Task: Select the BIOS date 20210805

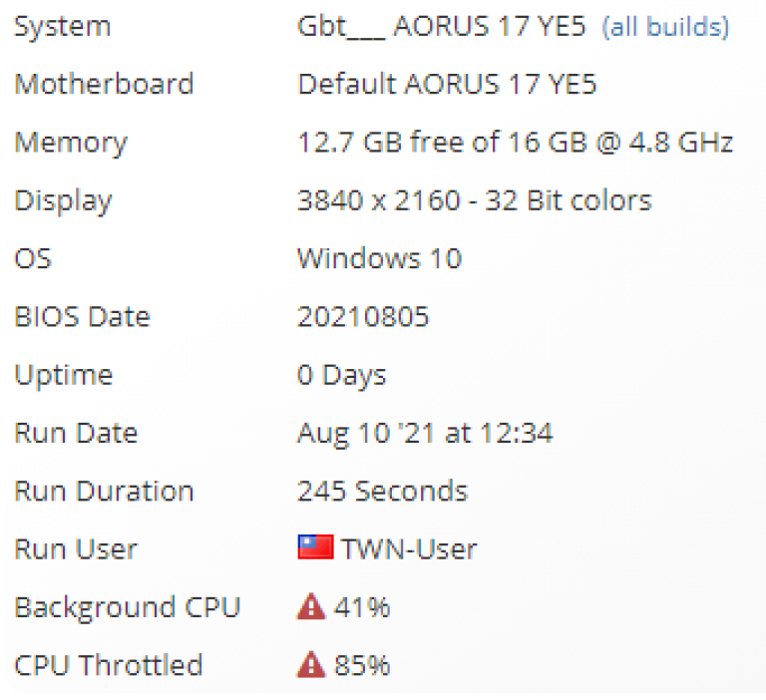Action: (363, 316)
